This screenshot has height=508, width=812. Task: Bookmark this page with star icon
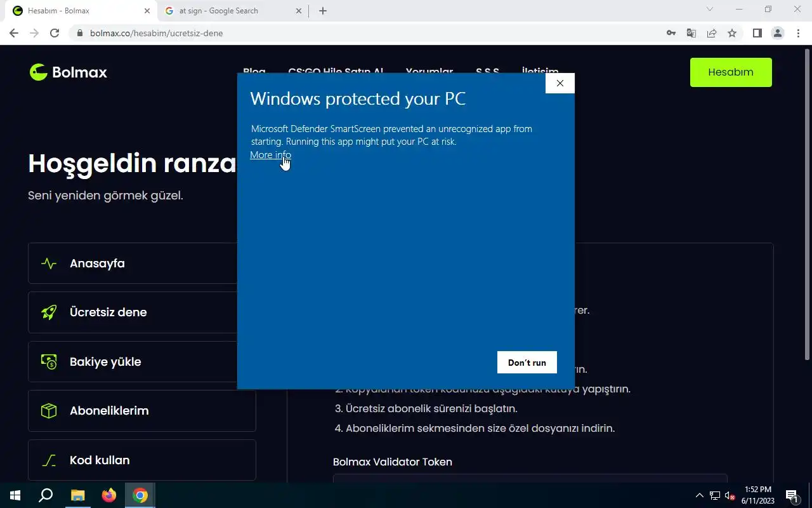(x=732, y=33)
